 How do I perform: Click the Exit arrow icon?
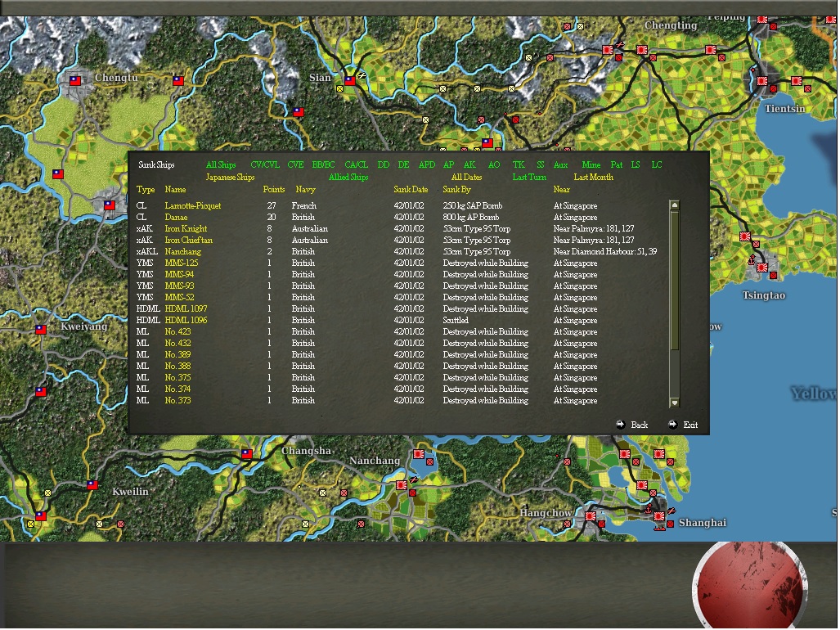tap(673, 425)
